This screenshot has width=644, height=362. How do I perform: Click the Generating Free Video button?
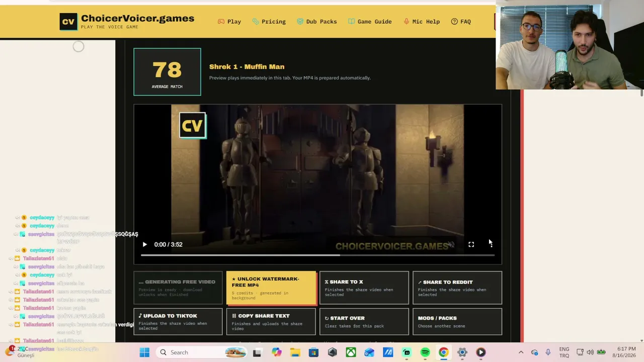[178, 288]
